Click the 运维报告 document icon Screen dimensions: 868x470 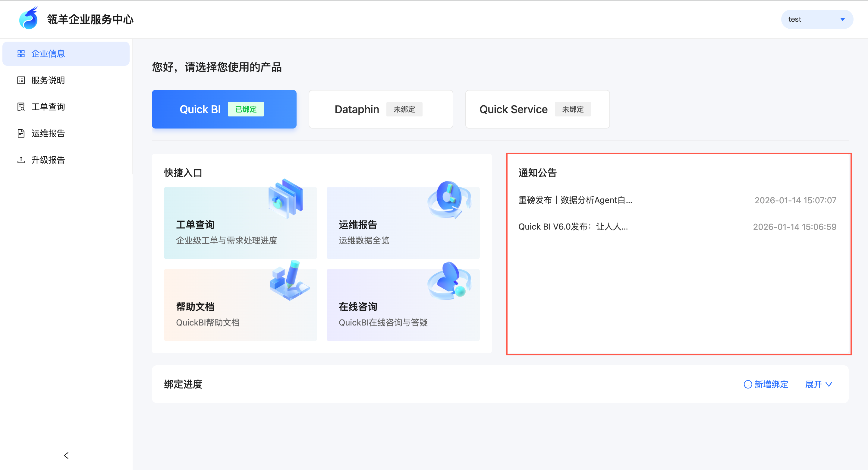(21, 133)
